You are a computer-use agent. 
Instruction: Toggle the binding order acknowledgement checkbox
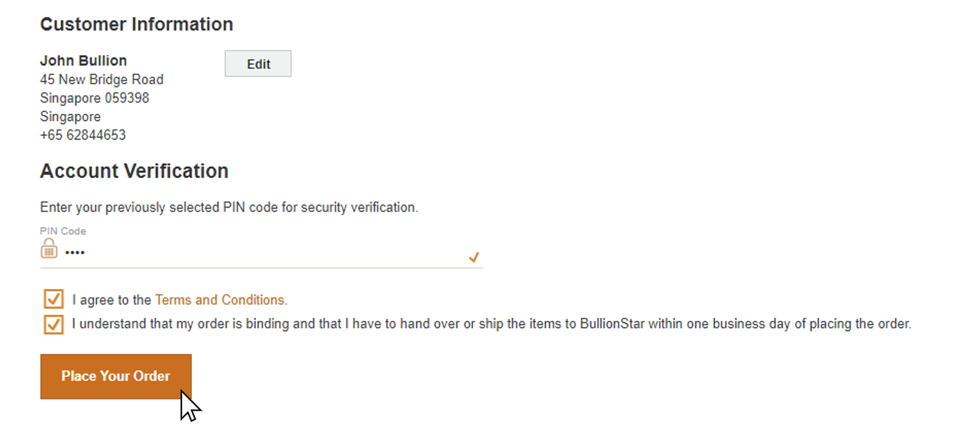54,324
